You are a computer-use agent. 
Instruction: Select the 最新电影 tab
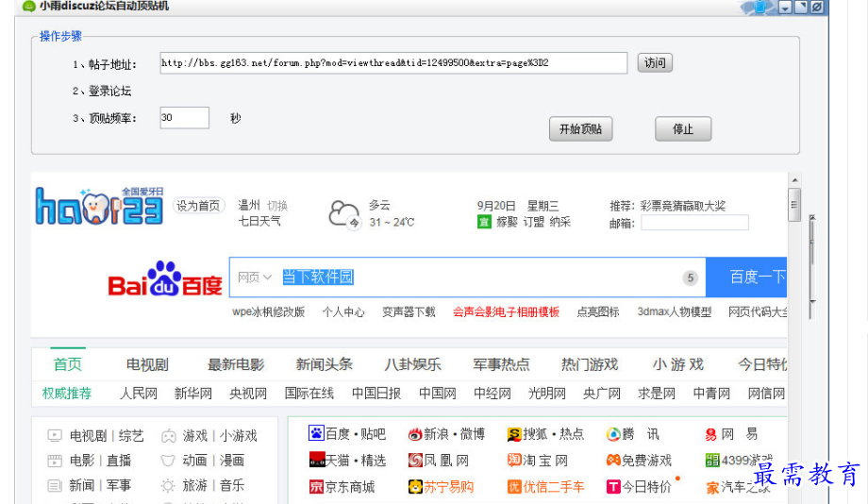point(236,364)
